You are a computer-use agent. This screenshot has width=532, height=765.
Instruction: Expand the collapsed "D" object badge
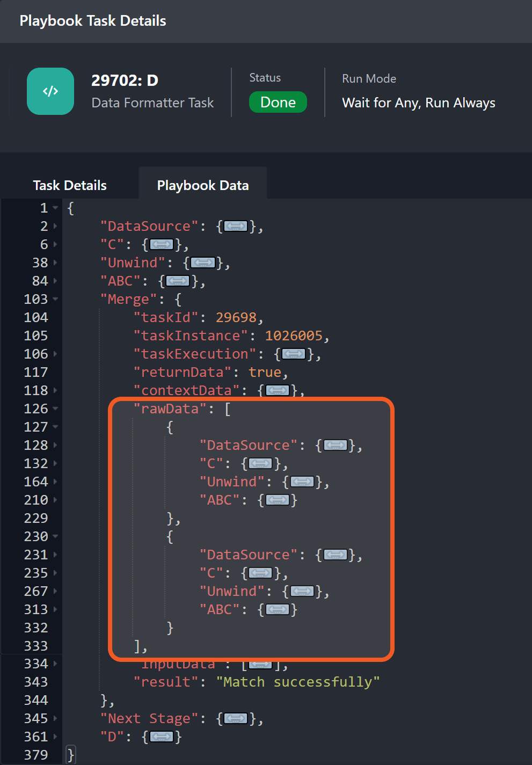tap(161, 737)
